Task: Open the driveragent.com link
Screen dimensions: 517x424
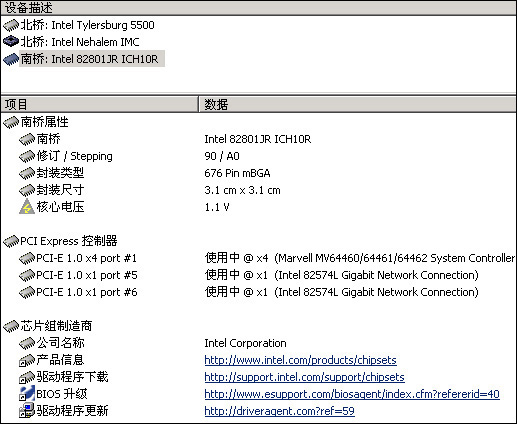Action: pos(279,411)
